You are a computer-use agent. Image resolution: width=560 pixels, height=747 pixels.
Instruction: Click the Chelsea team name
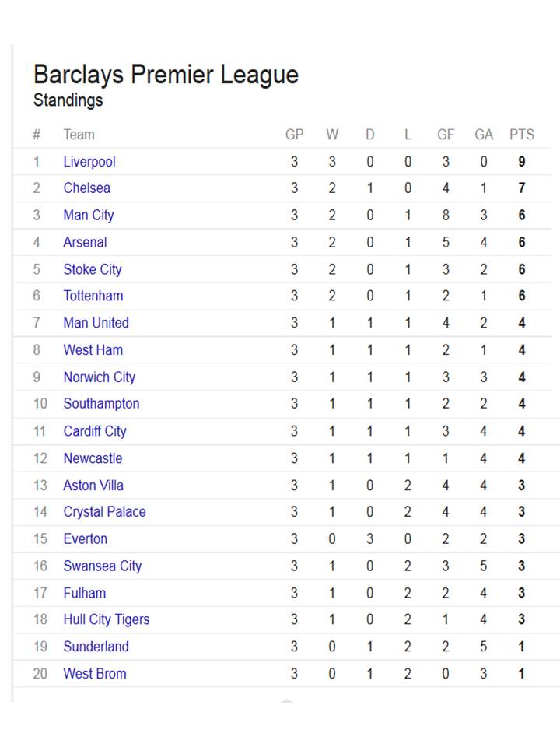click(x=87, y=188)
